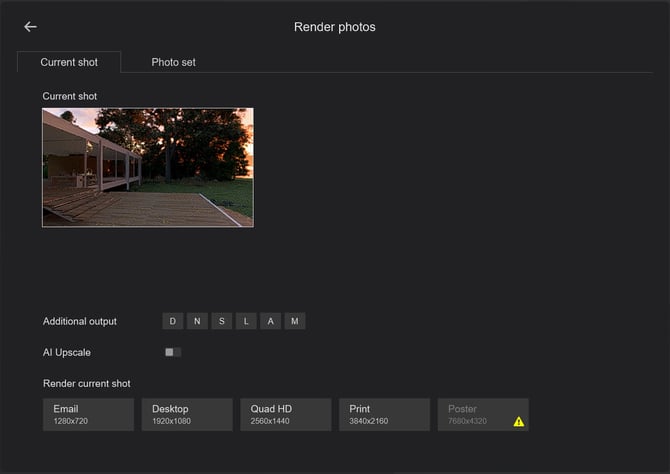Click the Render photos title
The width and height of the screenshot is (670, 474).
335,27
